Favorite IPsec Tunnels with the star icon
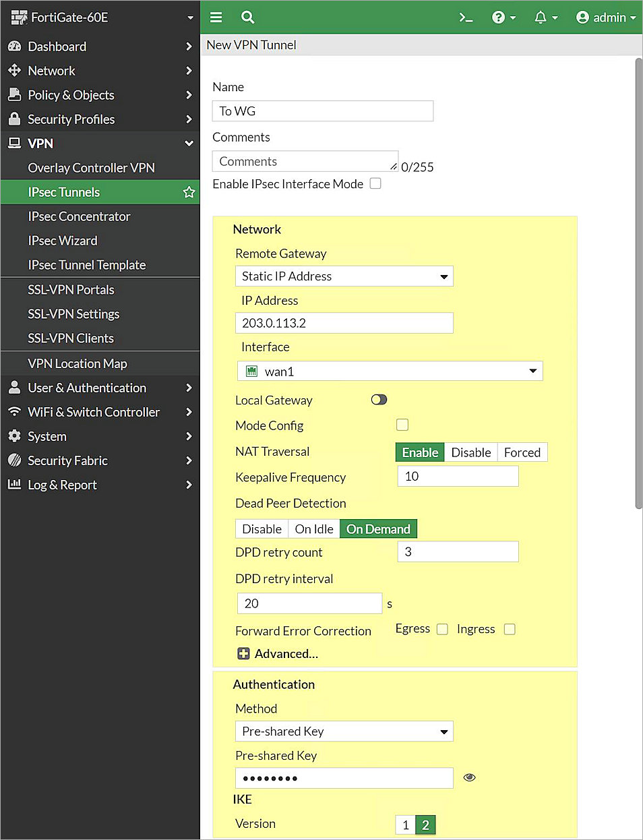Image resolution: width=643 pixels, height=840 pixels. [x=189, y=192]
